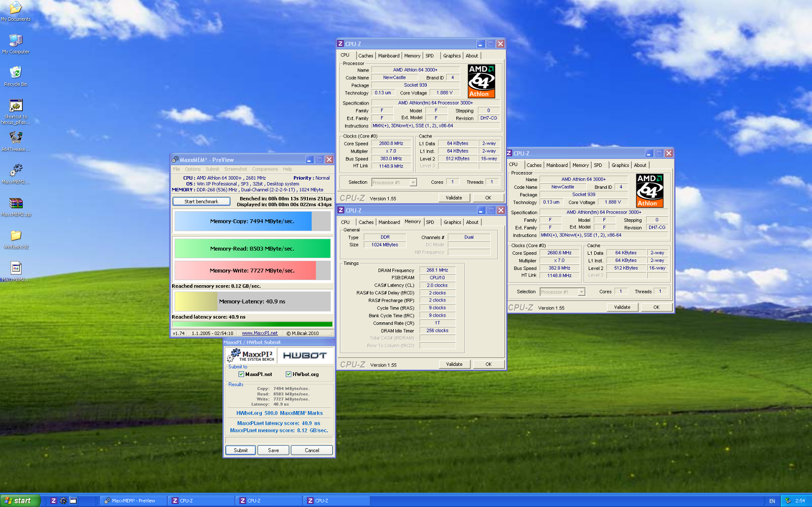Click the MaxxMEM title bar gear icon
Screen dimensions: 812x507
(175, 159)
